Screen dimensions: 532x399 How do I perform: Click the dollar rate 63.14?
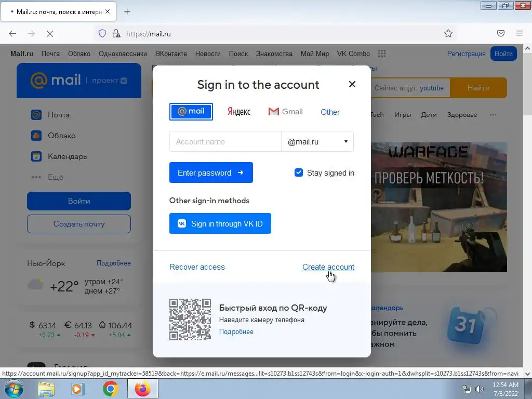pos(43,325)
